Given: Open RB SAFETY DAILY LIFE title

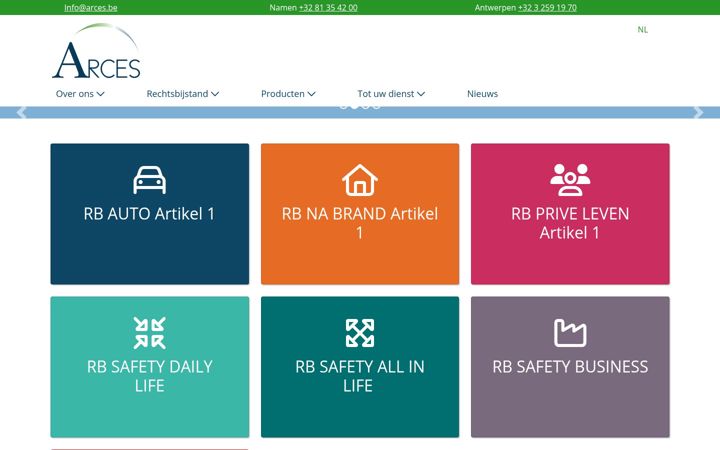Looking at the screenshot, I should point(150,376).
